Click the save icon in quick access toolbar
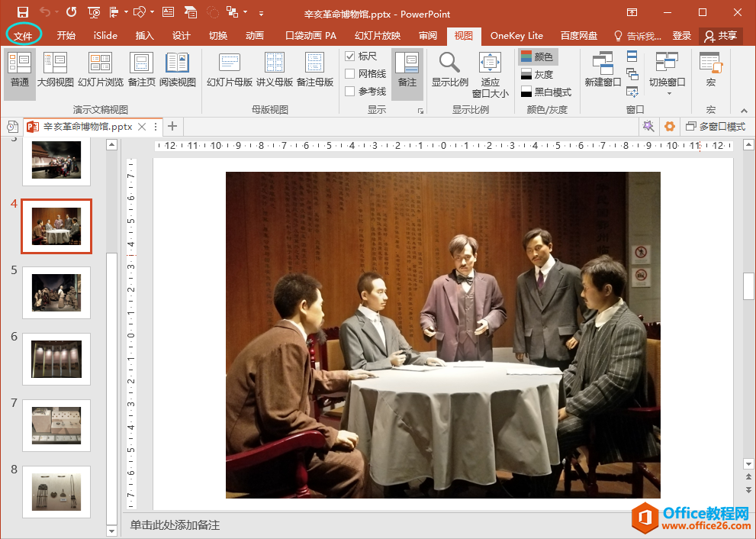Viewport: 756px width, 539px height. (x=23, y=13)
